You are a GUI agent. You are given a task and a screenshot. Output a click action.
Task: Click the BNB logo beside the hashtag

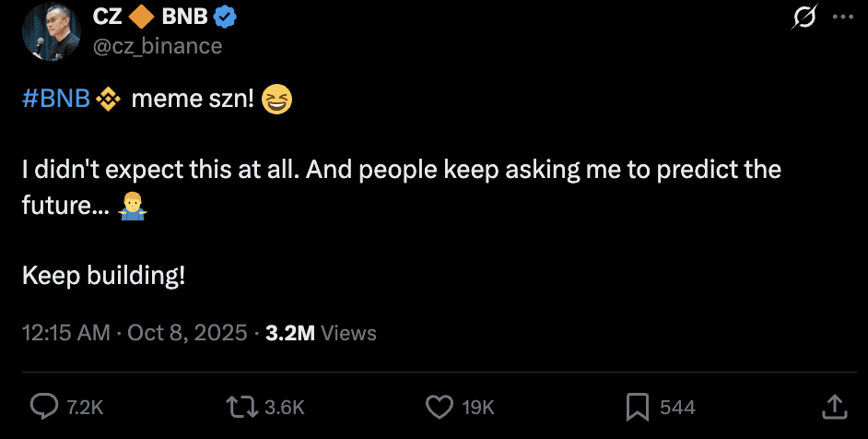click(109, 99)
